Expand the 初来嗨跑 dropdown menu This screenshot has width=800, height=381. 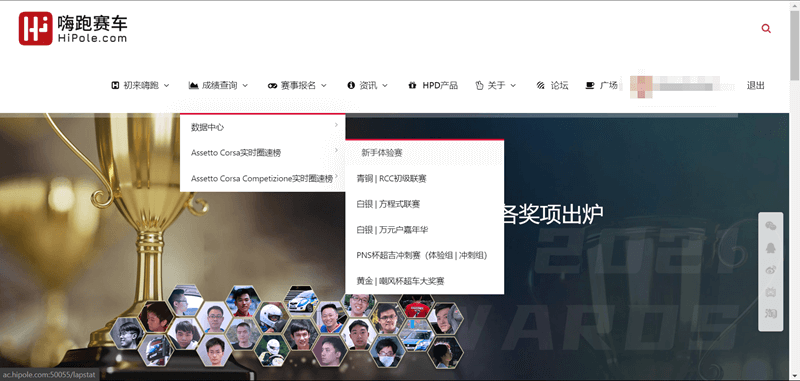140,86
